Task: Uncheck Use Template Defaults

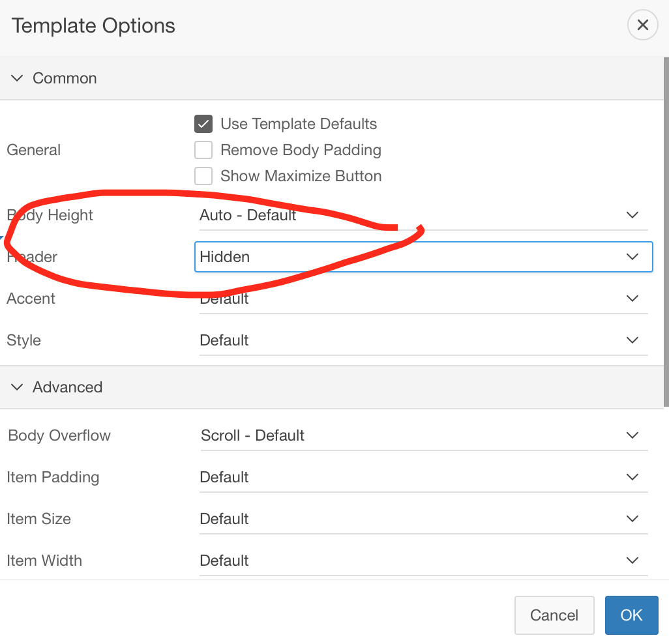Action: (x=203, y=123)
